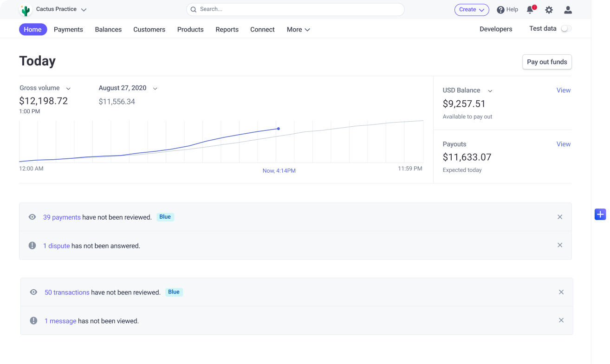Viewport: 610px width, 364px height.
Task: Open the profile account icon
Action: 568,10
